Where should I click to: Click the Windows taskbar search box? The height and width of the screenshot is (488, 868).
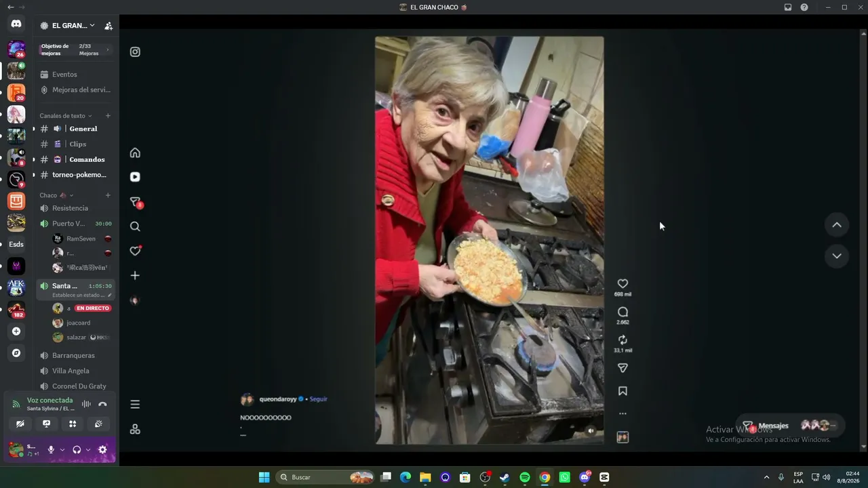(325, 477)
